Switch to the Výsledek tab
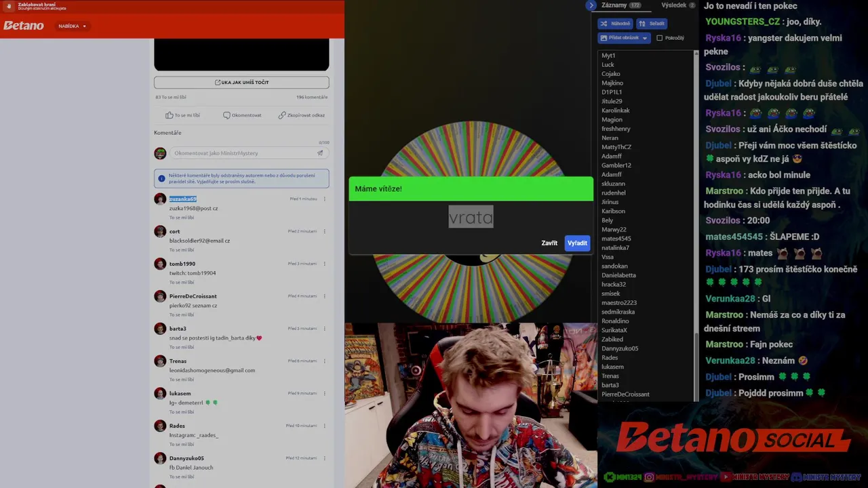 pos(678,5)
